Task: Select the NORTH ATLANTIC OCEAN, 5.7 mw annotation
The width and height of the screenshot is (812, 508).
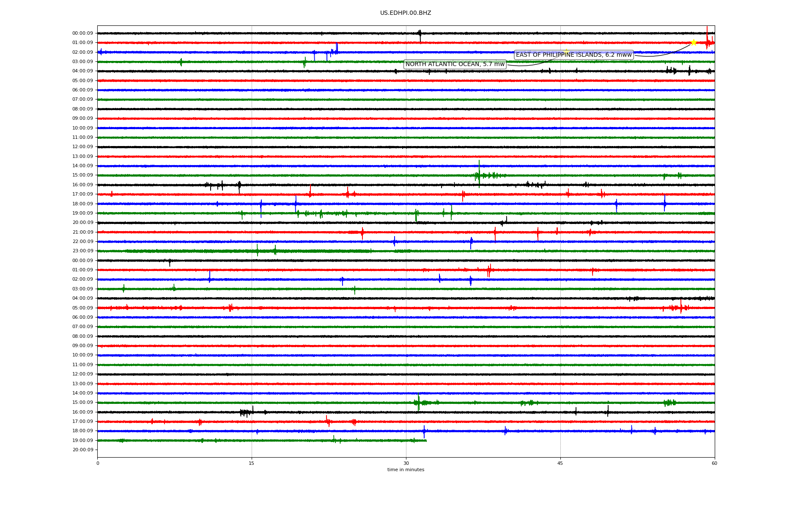Action: [455, 64]
